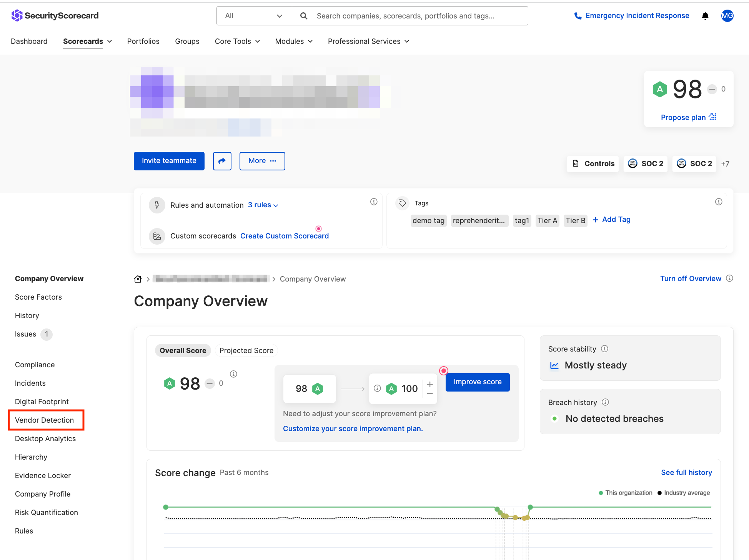Open Vendor Detection in the sidebar
This screenshot has width=749, height=560.
pyautogui.click(x=44, y=420)
